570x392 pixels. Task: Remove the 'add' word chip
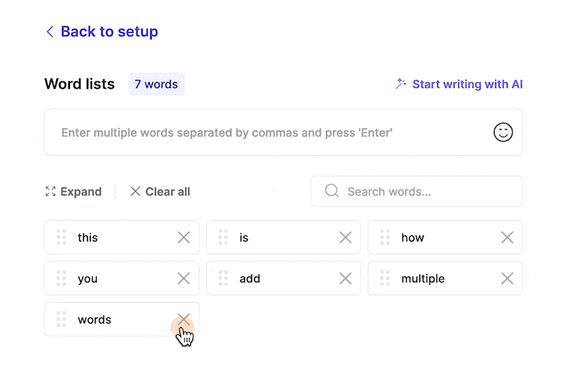346,279
